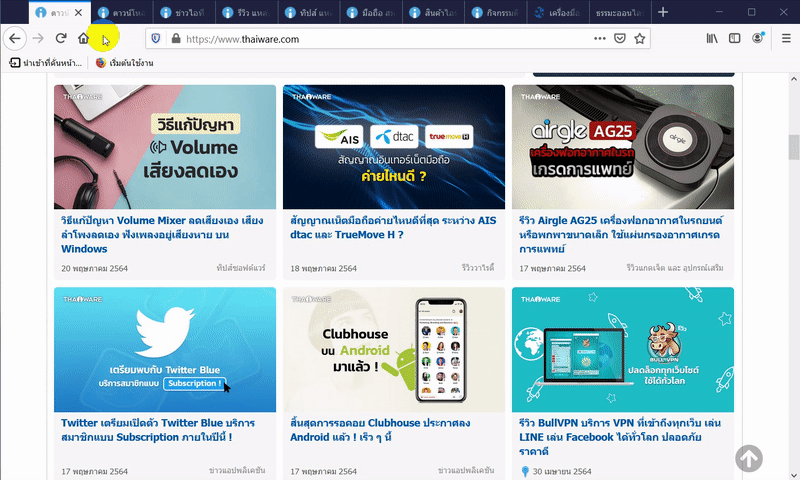The image size is (800, 480).
Task: Switch to the second ดาวน์โหลด tab
Action: (x=122, y=13)
